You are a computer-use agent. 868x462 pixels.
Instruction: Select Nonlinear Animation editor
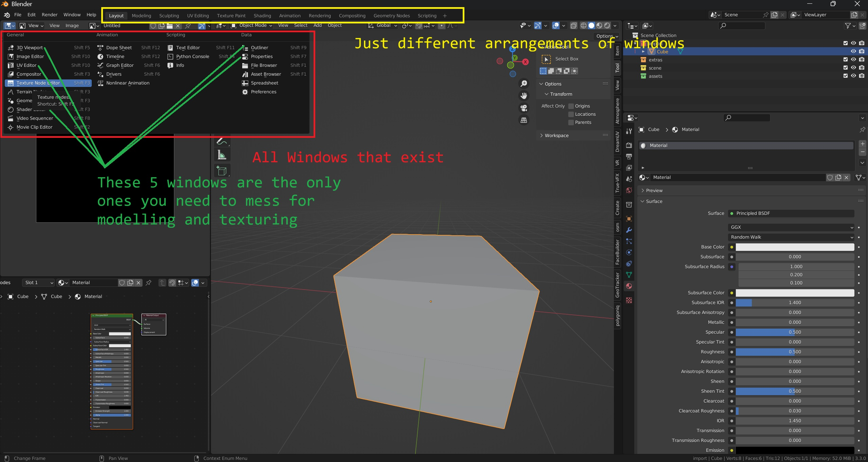(128, 83)
